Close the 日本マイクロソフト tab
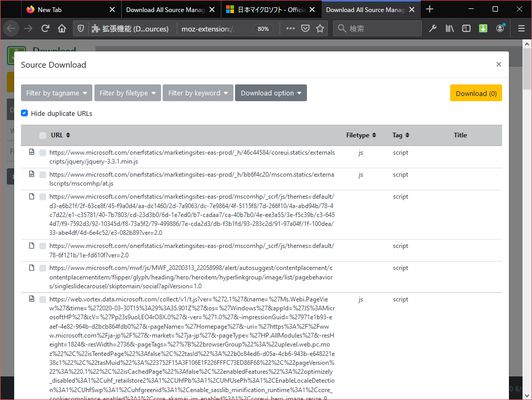This screenshot has width=532, height=400. pyautogui.click(x=312, y=10)
